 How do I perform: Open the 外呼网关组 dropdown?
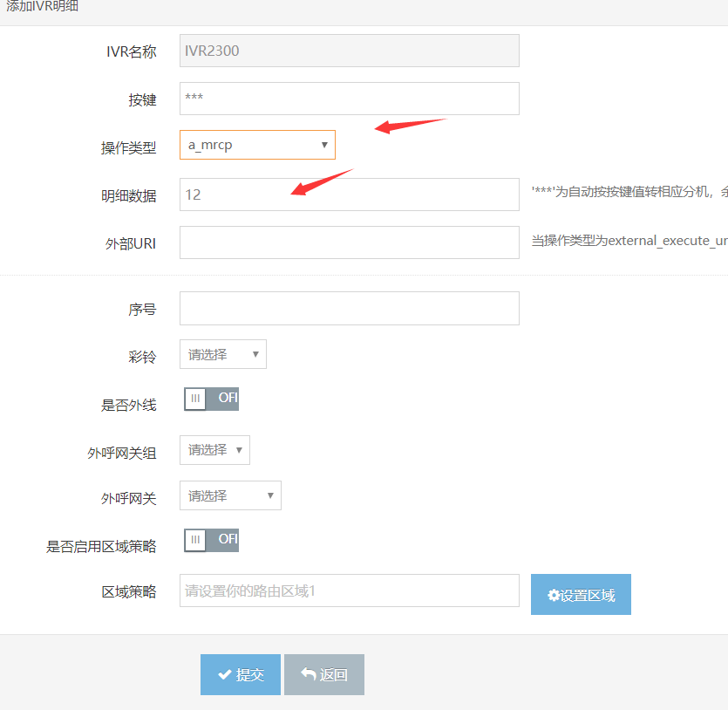[x=214, y=450]
